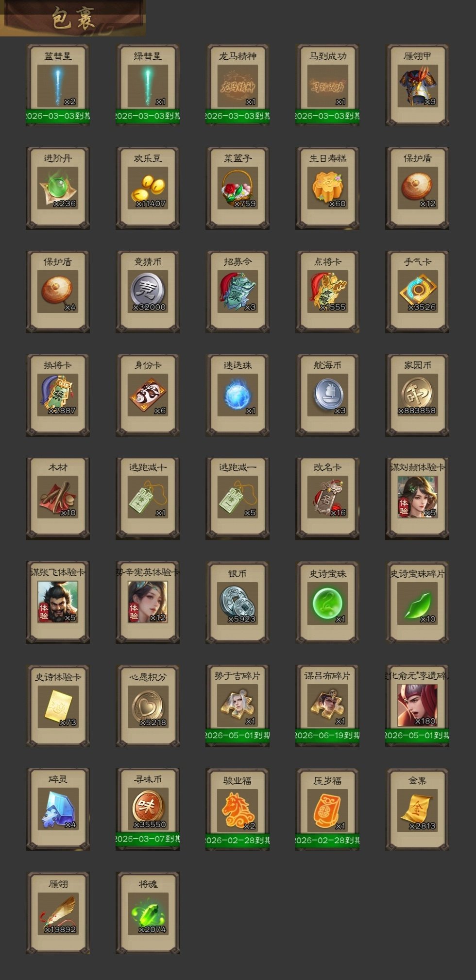Open the 手气卡 luck card item

[417, 292]
